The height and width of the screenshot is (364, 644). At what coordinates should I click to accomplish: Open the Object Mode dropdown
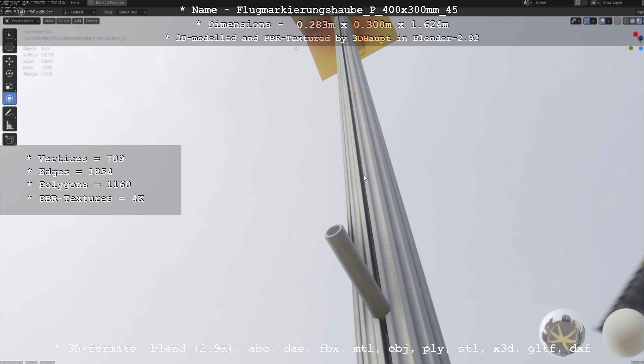(22, 21)
